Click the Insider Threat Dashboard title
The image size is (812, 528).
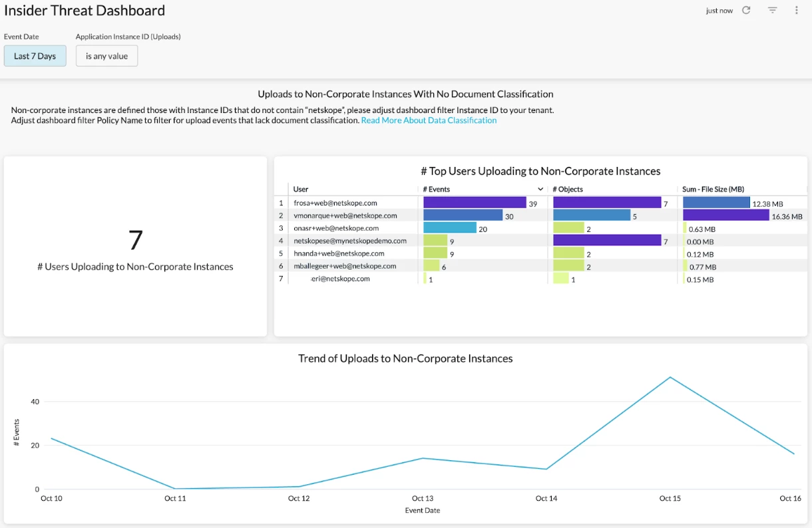click(85, 11)
